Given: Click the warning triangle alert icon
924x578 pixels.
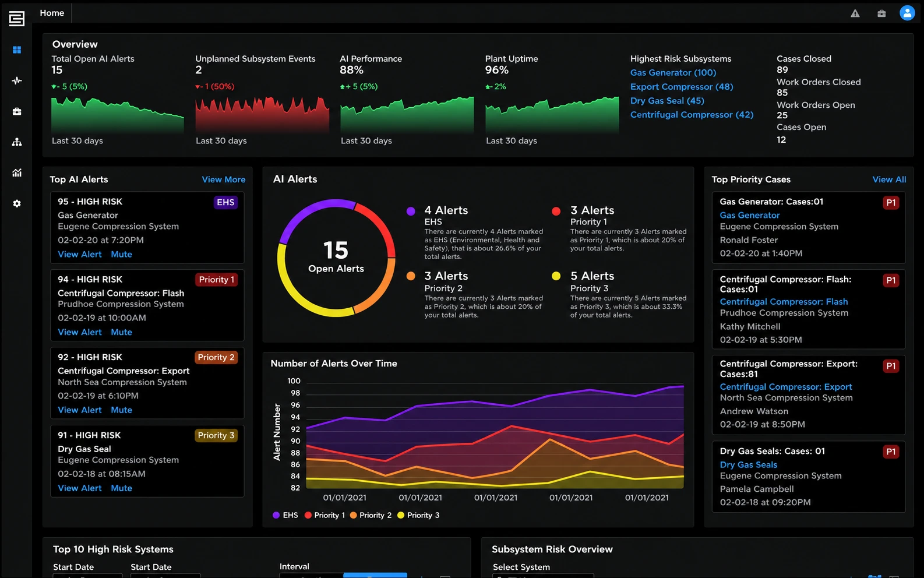Looking at the screenshot, I should [x=855, y=13].
